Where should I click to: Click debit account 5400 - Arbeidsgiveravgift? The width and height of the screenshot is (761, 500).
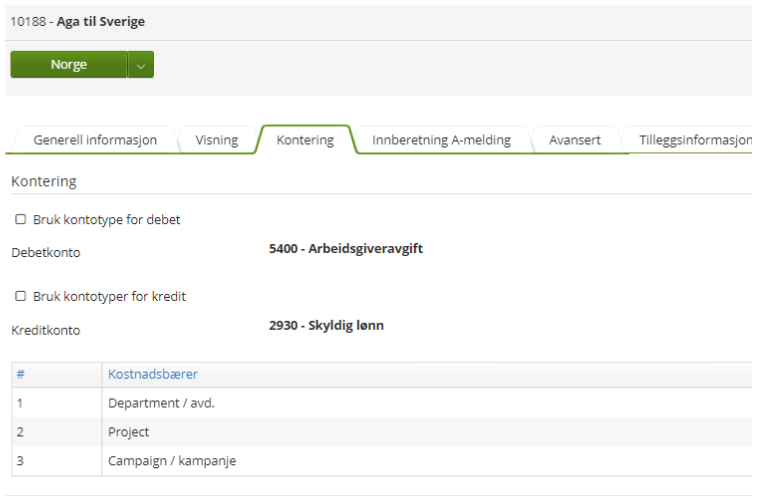(x=346, y=249)
